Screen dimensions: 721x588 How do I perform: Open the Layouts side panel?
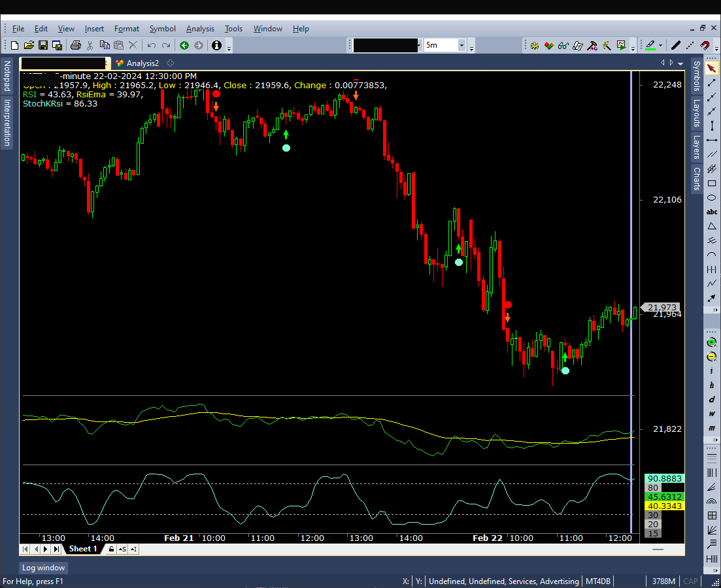coord(697,114)
